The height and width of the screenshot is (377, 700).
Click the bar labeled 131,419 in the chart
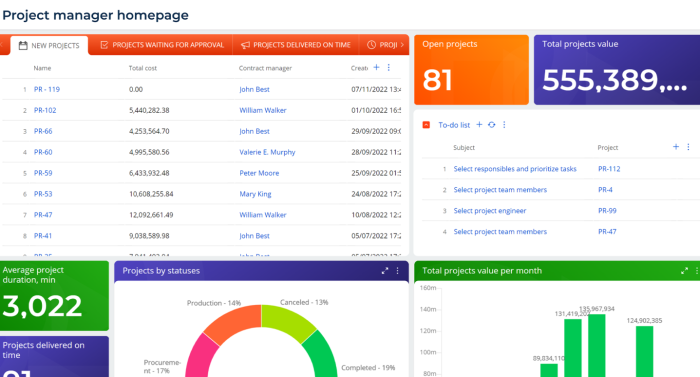coord(573,348)
